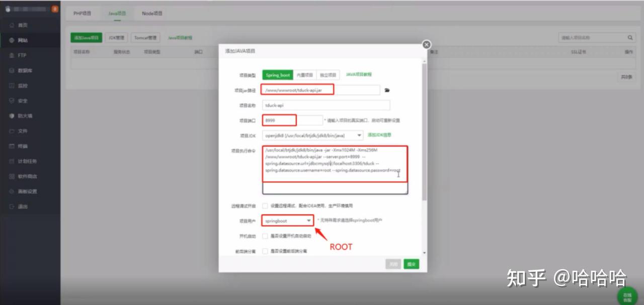The height and width of the screenshot is (305, 644).
Task: Open 文件 files in the sidebar
Action: point(23,131)
